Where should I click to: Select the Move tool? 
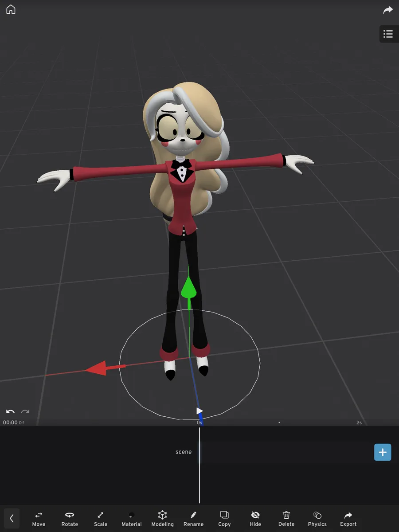39,519
